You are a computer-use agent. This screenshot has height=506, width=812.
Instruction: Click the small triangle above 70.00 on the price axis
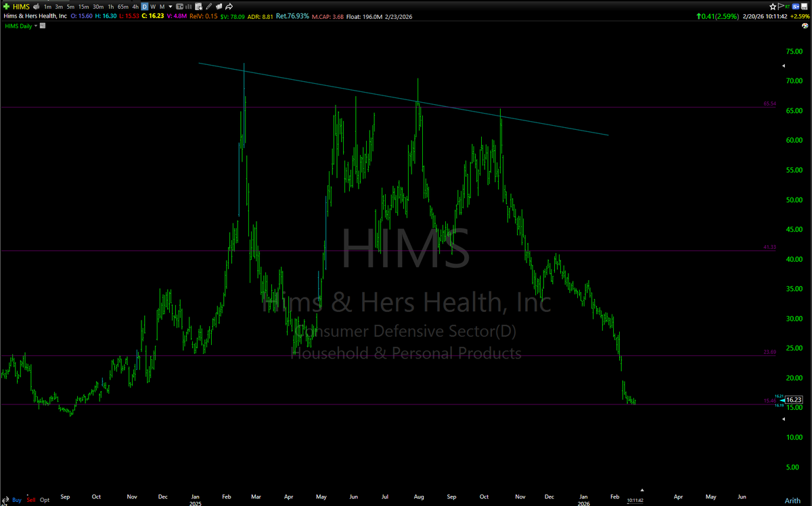[784, 66]
